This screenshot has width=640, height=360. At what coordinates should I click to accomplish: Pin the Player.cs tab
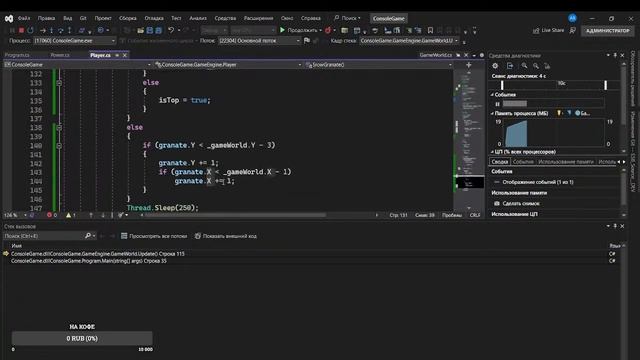coord(117,55)
